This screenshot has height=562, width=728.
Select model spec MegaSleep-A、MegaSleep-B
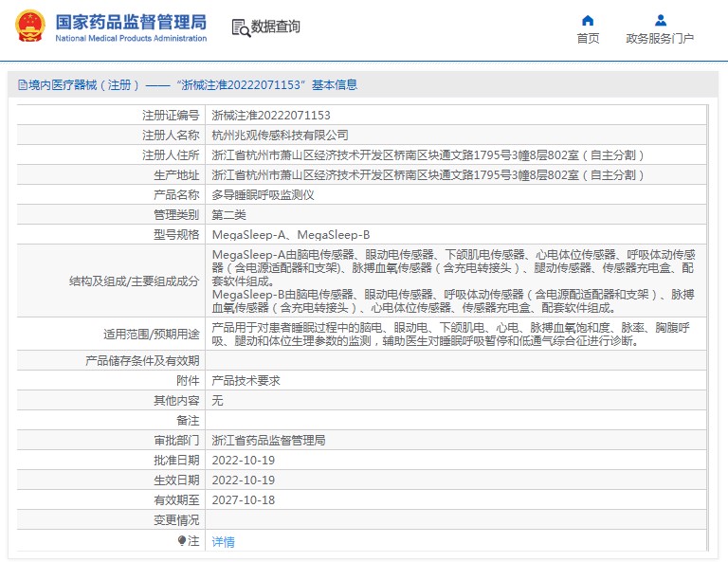tap(291, 235)
